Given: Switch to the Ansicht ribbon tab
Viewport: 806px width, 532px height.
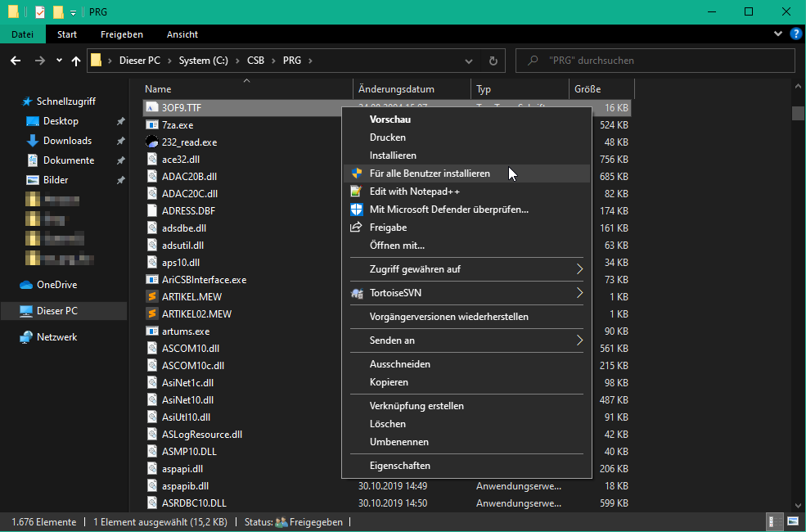Looking at the screenshot, I should tap(182, 34).
